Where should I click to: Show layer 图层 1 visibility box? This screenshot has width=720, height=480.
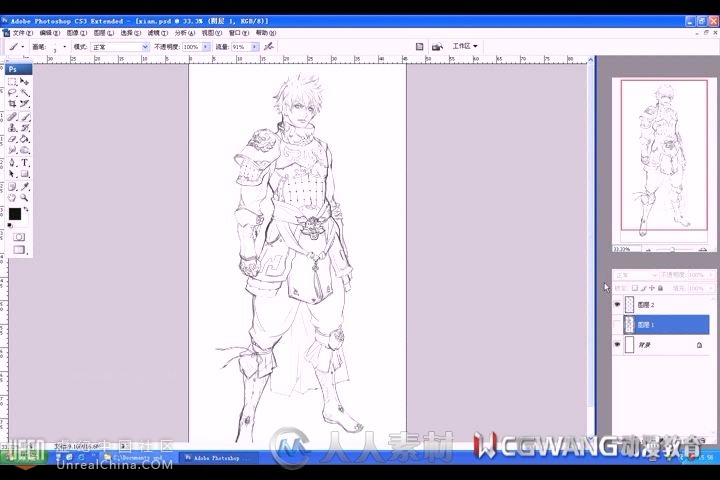coord(617,325)
